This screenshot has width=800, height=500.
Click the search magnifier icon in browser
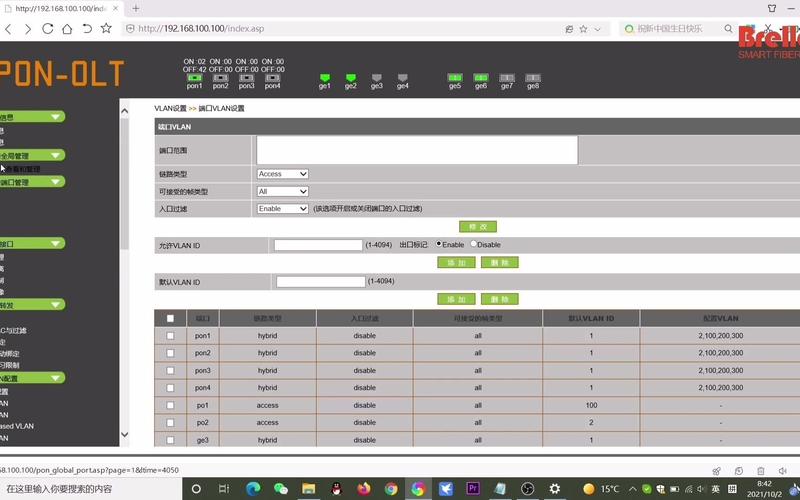(728, 29)
